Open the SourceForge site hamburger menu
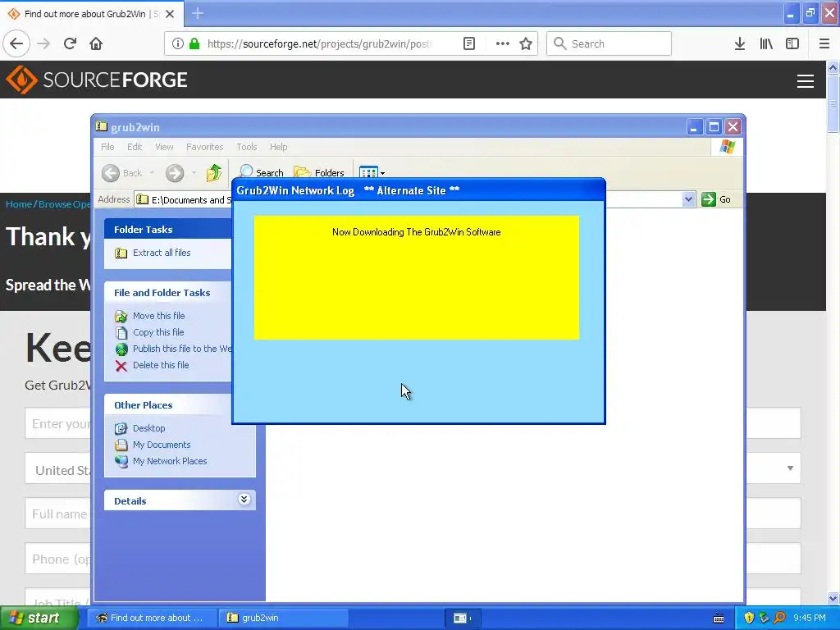 click(x=806, y=81)
